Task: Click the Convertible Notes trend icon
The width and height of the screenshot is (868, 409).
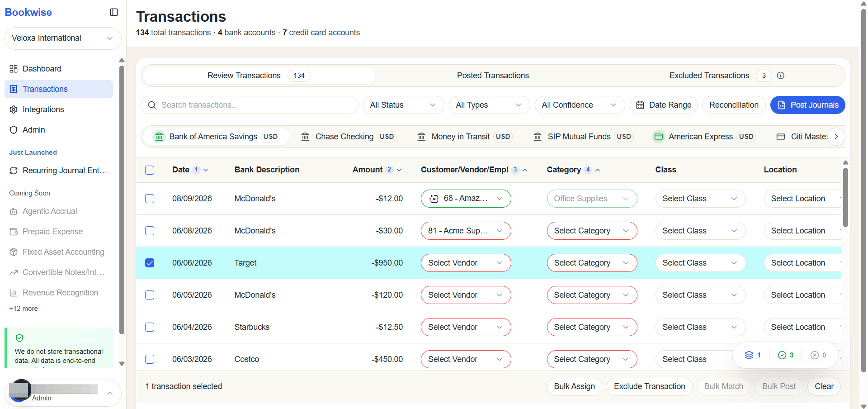Action: pyautogui.click(x=14, y=272)
